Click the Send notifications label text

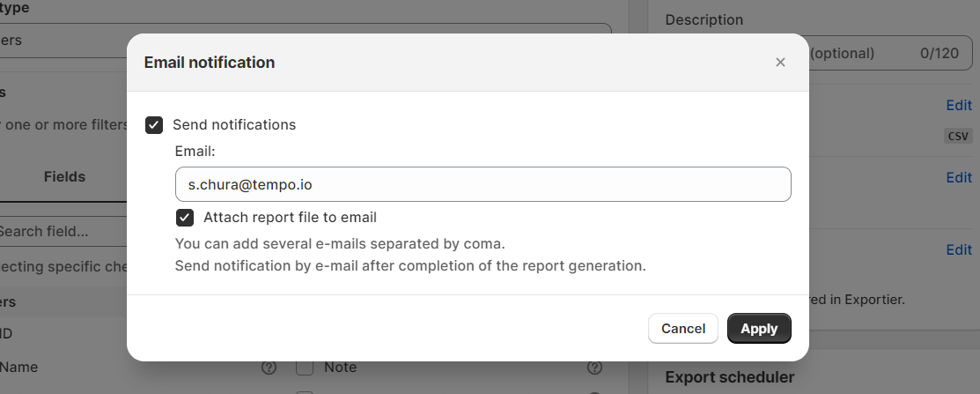pos(234,124)
